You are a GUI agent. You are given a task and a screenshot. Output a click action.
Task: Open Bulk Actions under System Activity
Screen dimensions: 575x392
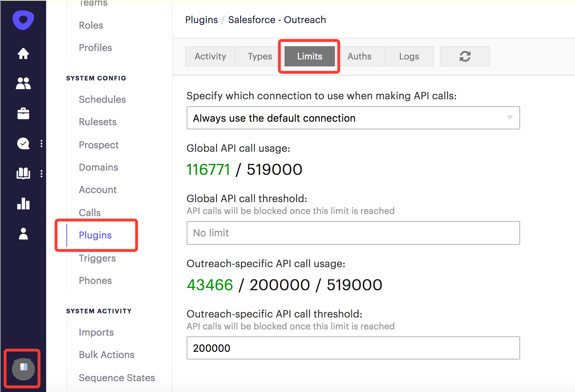coord(107,355)
